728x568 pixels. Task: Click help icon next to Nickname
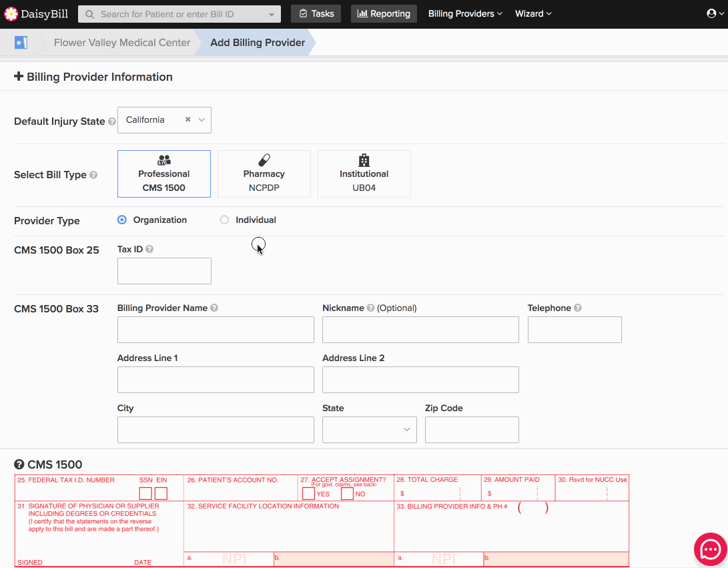coord(370,308)
